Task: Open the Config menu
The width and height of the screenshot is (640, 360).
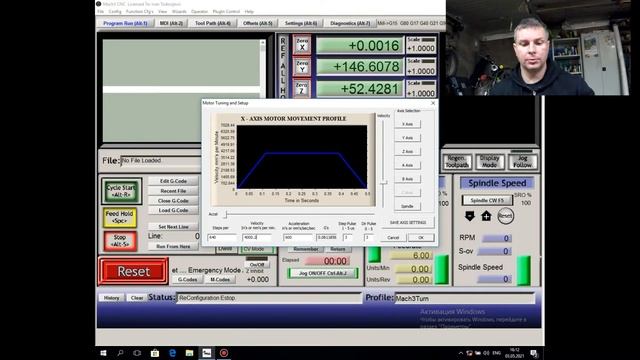Action: pyautogui.click(x=115, y=12)
